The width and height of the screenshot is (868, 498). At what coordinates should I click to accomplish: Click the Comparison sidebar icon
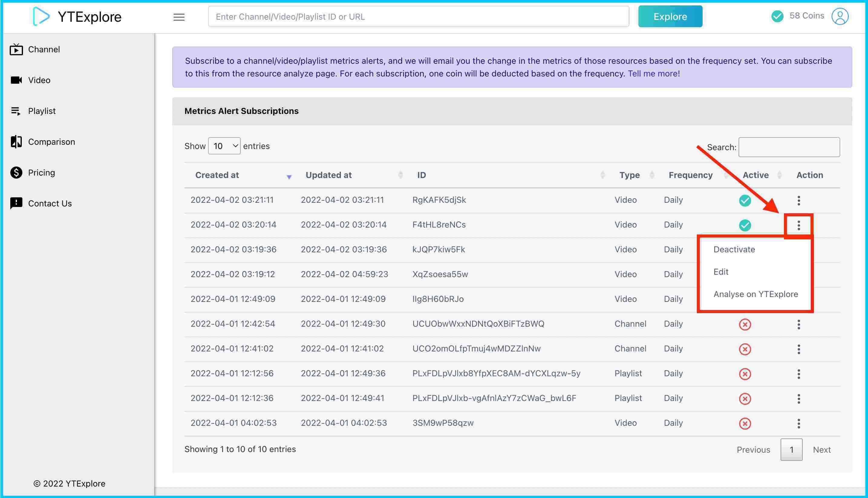[16, 142]
